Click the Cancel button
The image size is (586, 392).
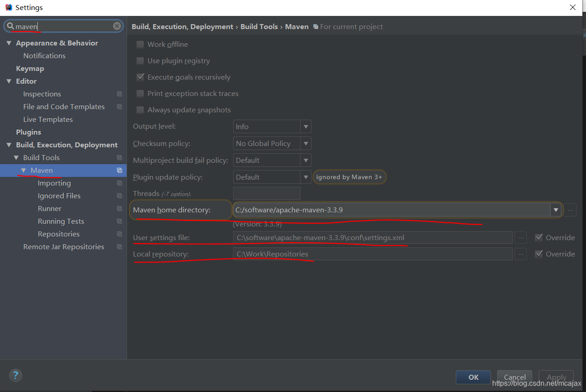[515, 377]
